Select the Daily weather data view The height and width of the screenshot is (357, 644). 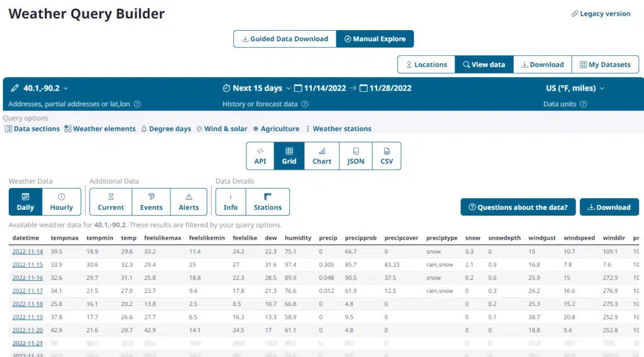(x=26, y=202)
